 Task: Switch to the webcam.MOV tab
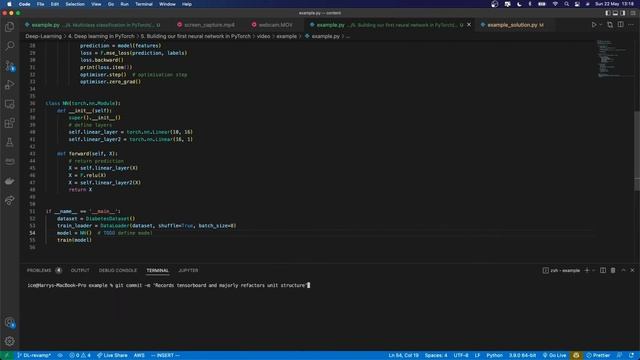point(272,25)
